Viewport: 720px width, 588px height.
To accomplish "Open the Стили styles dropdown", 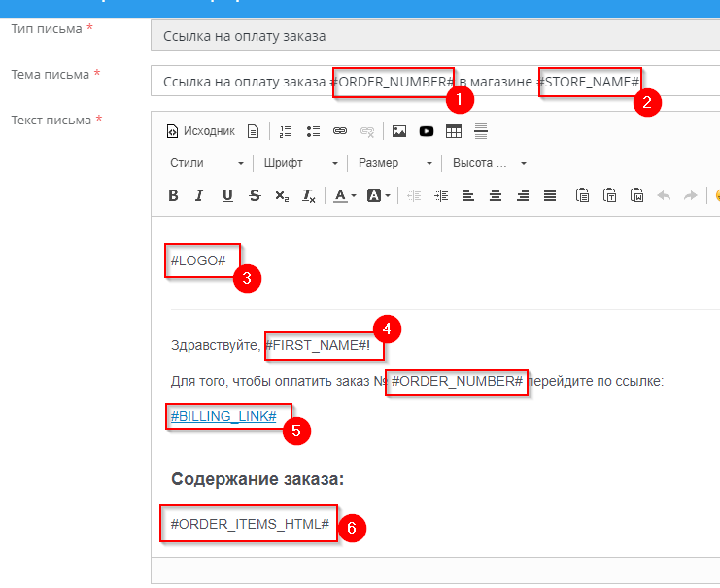I will point(204,163).
